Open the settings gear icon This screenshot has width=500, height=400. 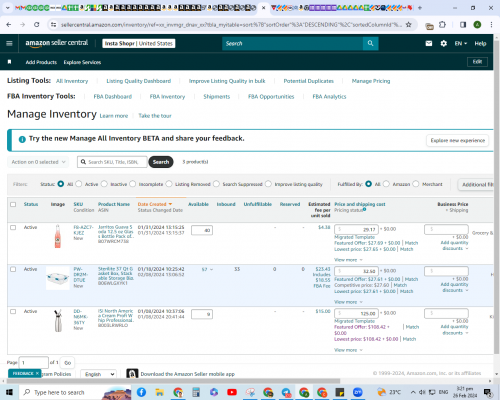(443, 43)
